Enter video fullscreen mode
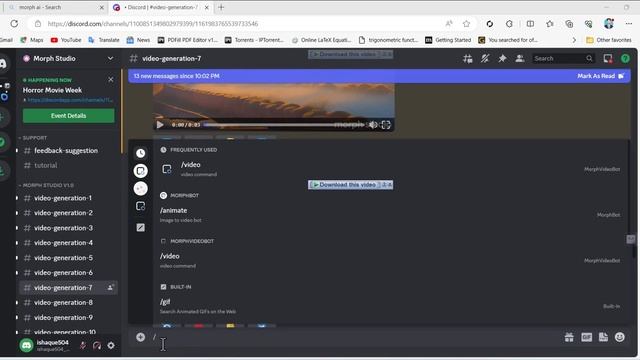The image size is (640, 360). coord(386,124)
